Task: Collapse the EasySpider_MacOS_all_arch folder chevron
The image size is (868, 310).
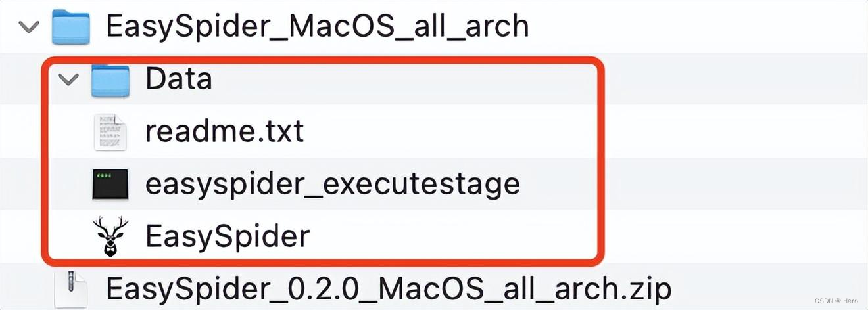Action: click(x=30, y=28)
